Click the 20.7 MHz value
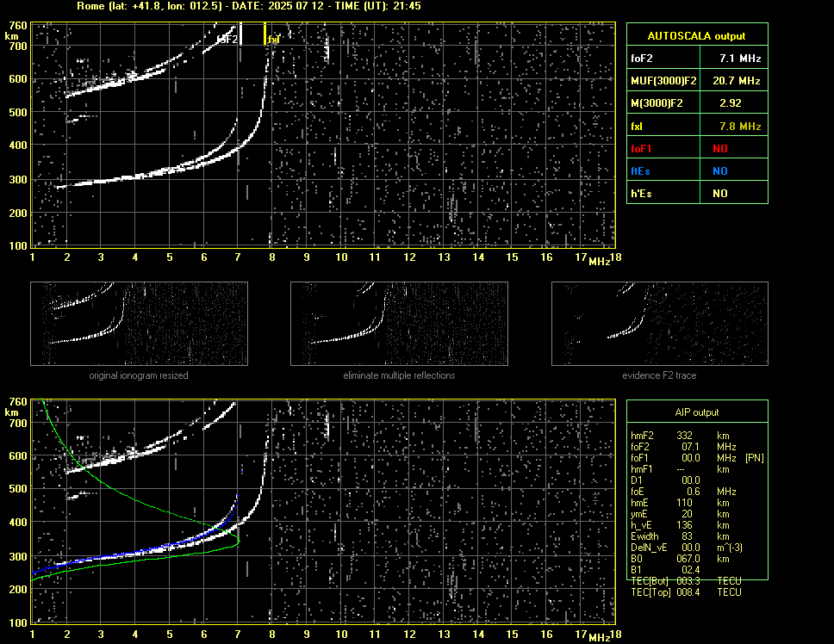Screen dimensions: 834x644 (x=736, y=81)
